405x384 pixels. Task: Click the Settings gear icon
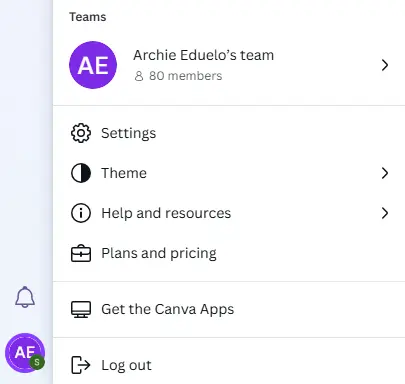point(81,133)
